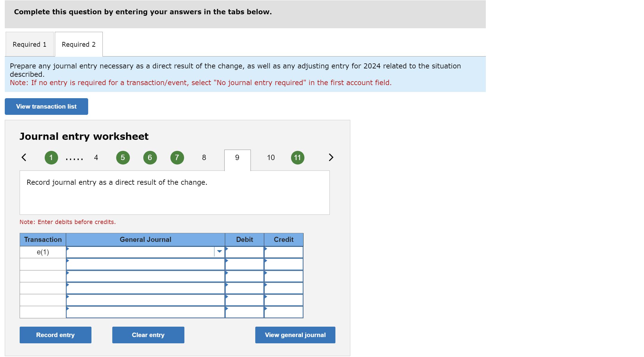644x357 pixels.
Task: Switch to the Required 1 tab
Action: click(x=29, y=44)
